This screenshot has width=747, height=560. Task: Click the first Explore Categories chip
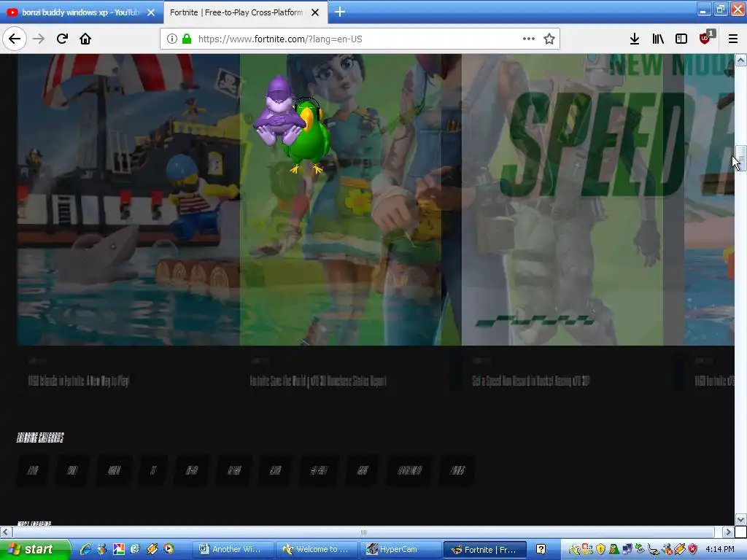click(33, 470)
